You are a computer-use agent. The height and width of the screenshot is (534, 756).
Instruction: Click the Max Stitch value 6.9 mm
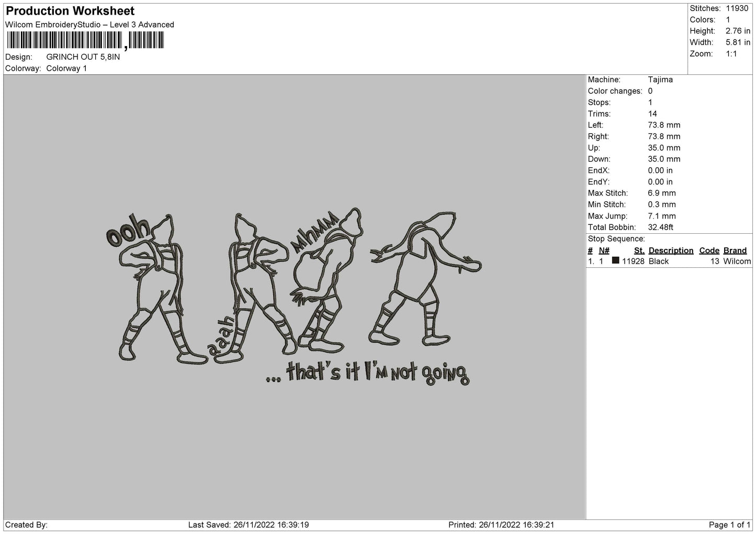[662, 193]
